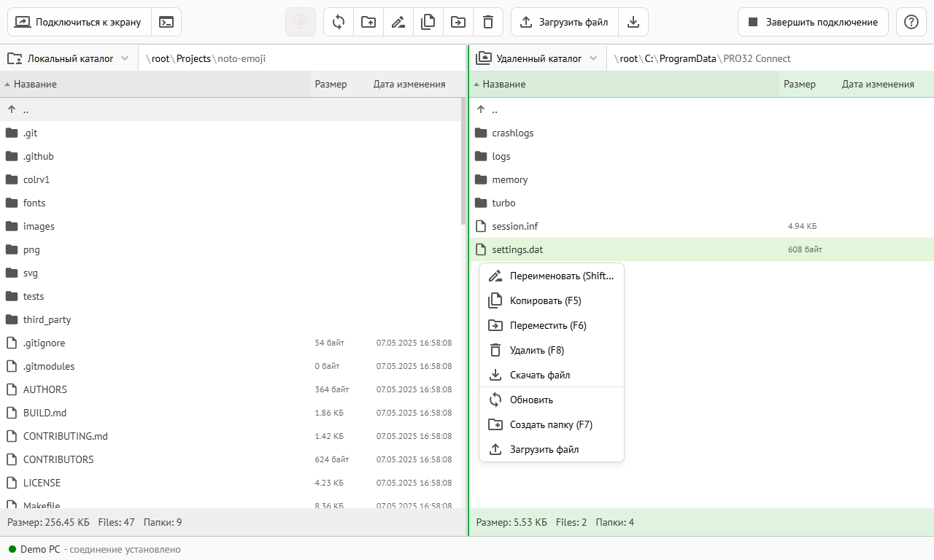Select the colrv1 folder
Image resolution: width=934 pixels, height=560 pixels.
point(231,179)
